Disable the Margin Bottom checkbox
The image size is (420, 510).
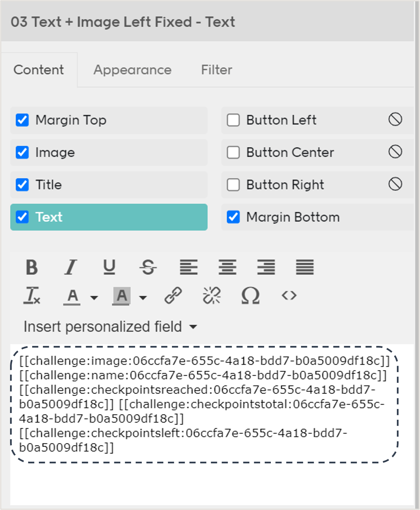tap(233, 217)
